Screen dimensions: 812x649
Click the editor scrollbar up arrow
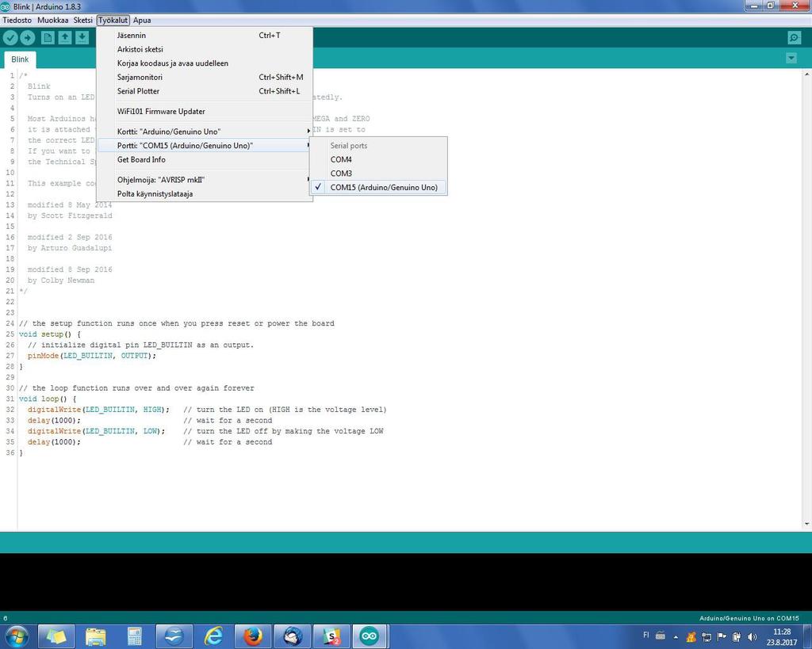click(x=806, y=74)
